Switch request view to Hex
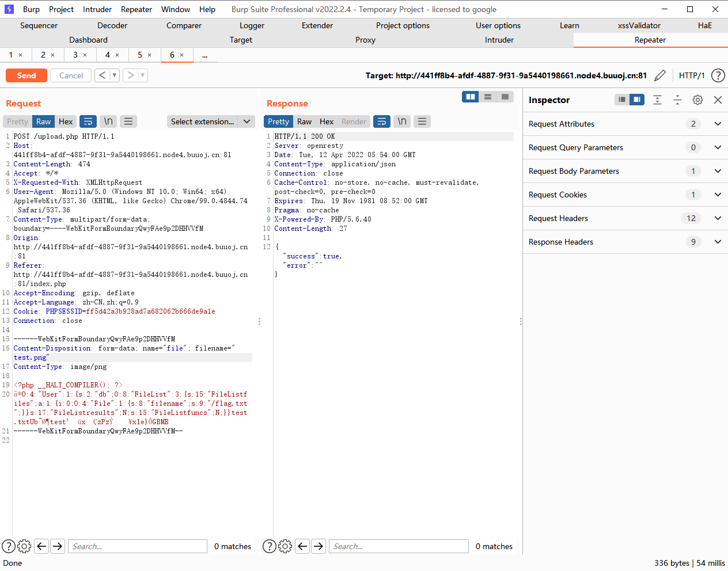Image resolution: width=728 pixels, height=571 pixels. click(x=66, y=121)
